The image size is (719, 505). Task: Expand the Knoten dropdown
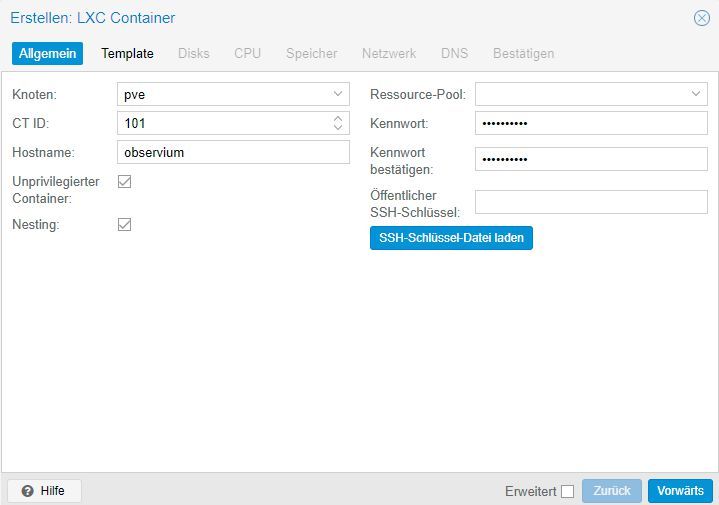point(338,94)
